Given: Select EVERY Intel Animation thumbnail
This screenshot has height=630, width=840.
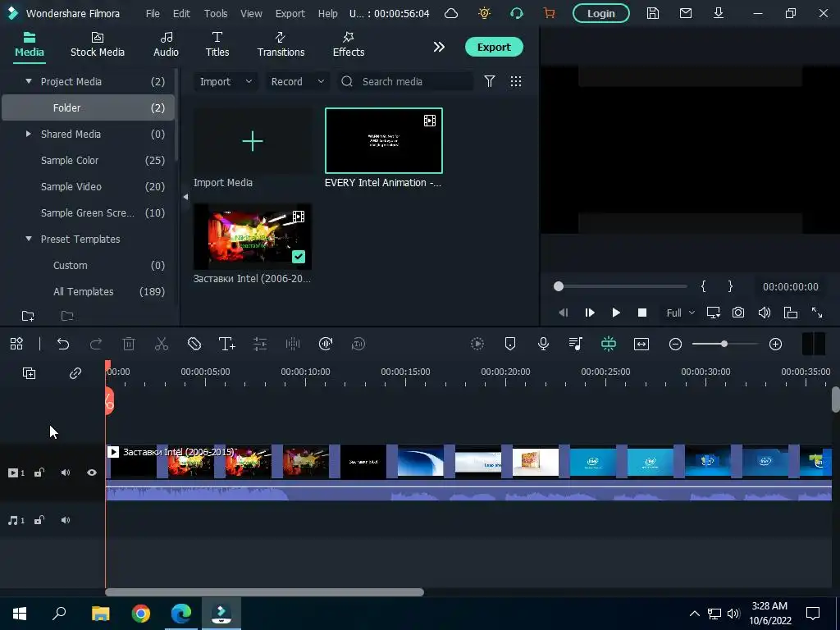Looking at the screenshot, I should (384, 140).
